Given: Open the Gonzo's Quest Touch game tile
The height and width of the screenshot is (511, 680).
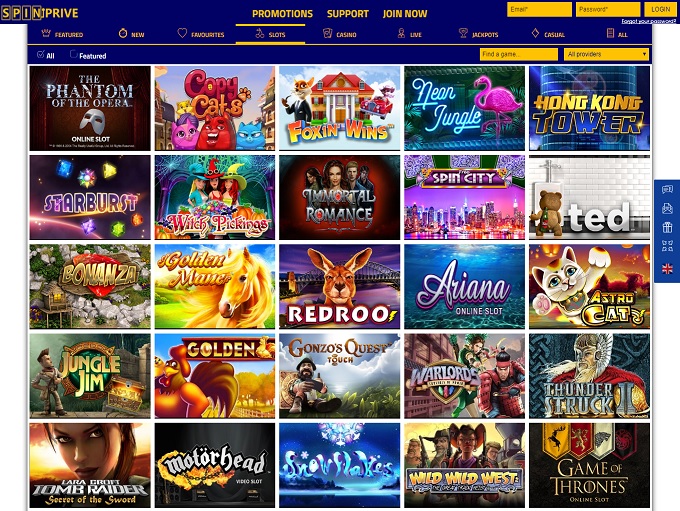Looking at the screenshot, I should pyautogui.click(x=340, y=376).
